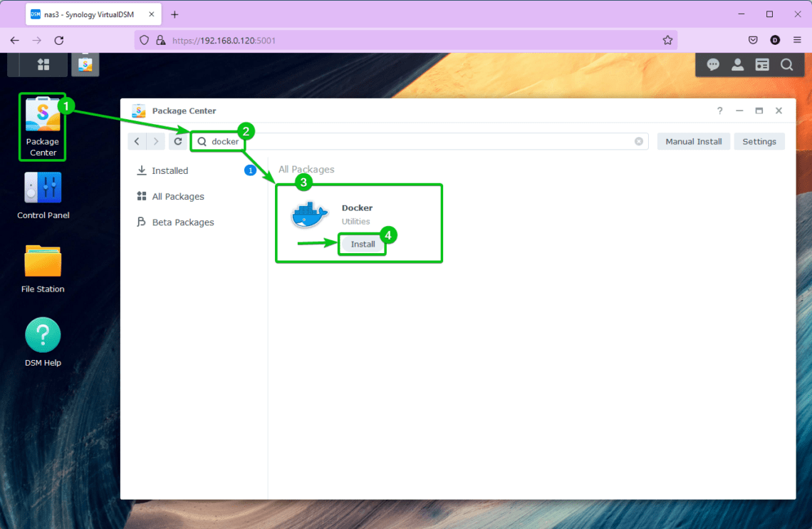Open the widgets panel

(761, 64)
